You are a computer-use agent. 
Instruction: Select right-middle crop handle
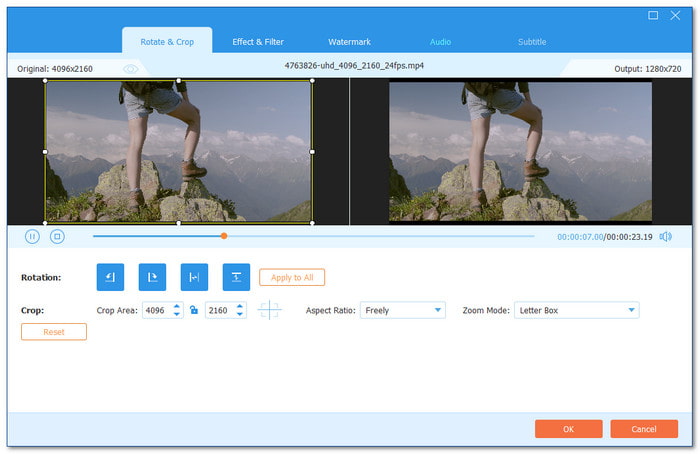(x=312, y=152)
